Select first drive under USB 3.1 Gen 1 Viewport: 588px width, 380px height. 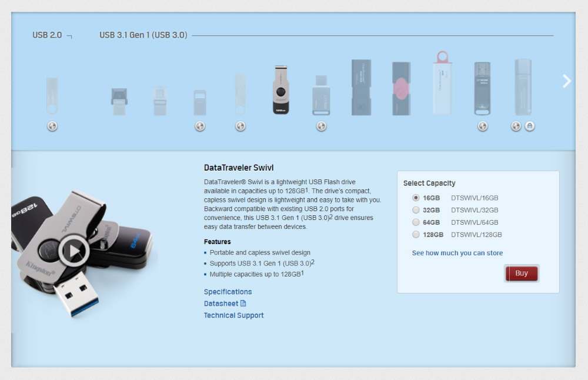tap(119, 101)
